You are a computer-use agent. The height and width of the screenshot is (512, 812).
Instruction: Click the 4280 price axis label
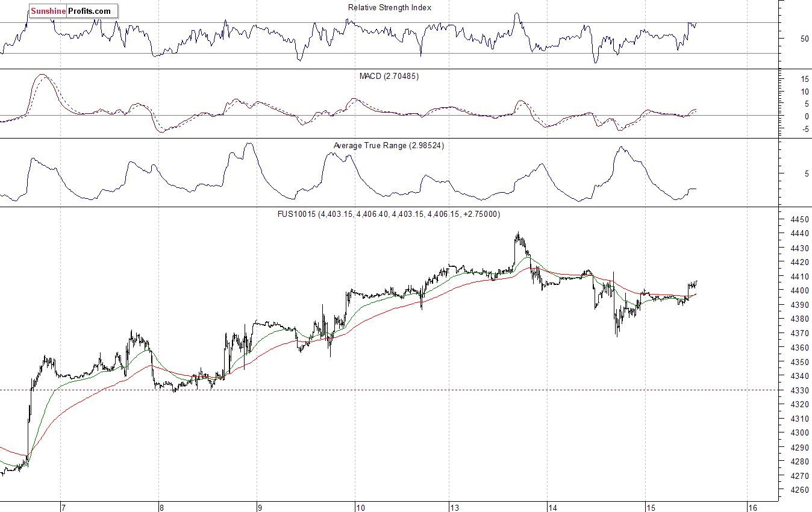pos(801,461)
